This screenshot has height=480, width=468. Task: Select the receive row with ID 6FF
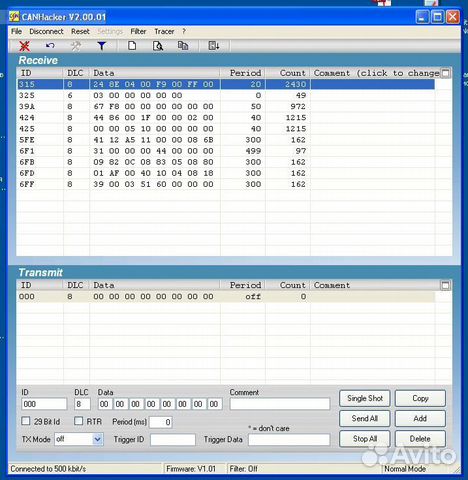[226, 184]
